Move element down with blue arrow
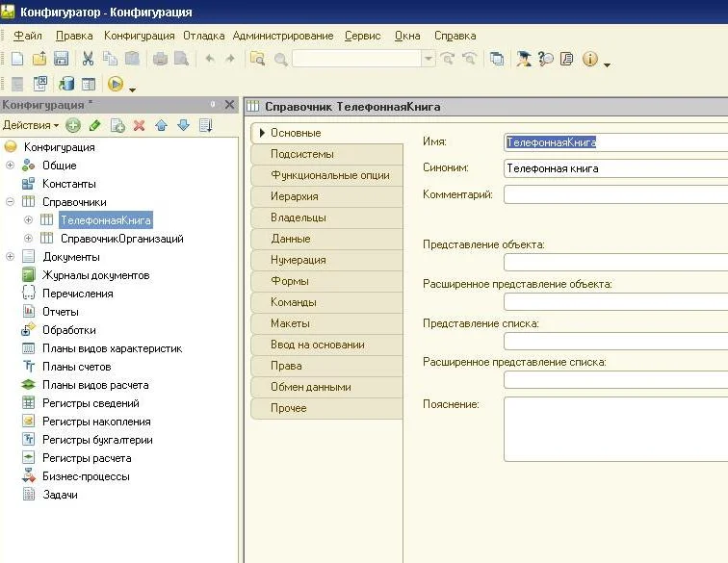Screen dimensions: 728x563 coord(183,125)
